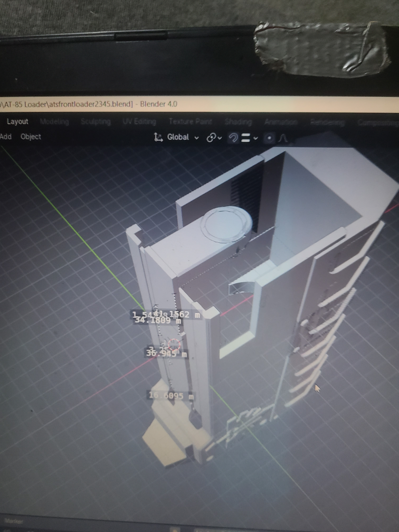399x532 pixels.
Task: Open the proportional editing falloff curve menu
Action: coord(283,138)
